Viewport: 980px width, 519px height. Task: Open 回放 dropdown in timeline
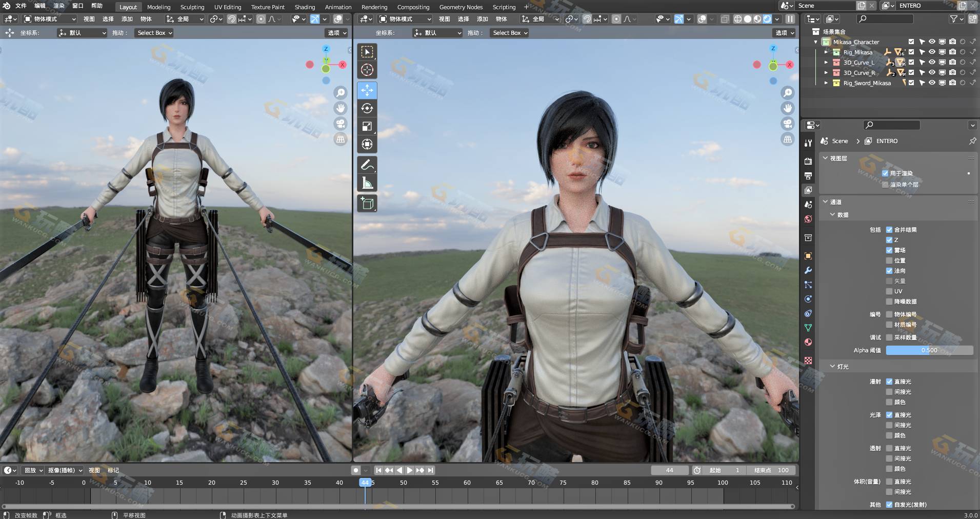coord(33,470)
